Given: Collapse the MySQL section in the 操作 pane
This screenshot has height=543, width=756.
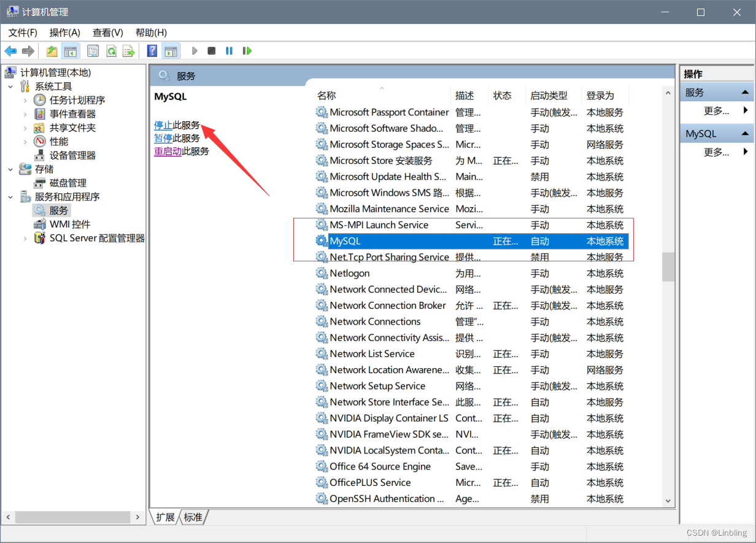Looking at the screenshot, I should (x=745, y=133).
